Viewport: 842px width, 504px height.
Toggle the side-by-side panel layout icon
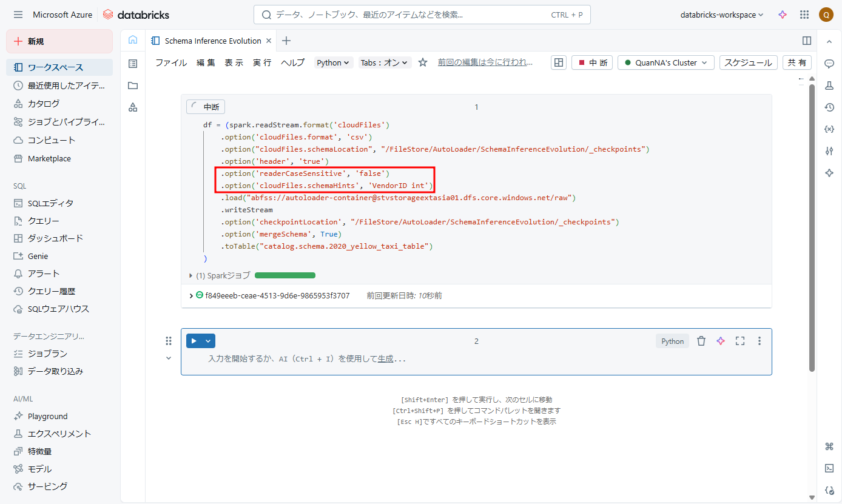click(807, 41)
